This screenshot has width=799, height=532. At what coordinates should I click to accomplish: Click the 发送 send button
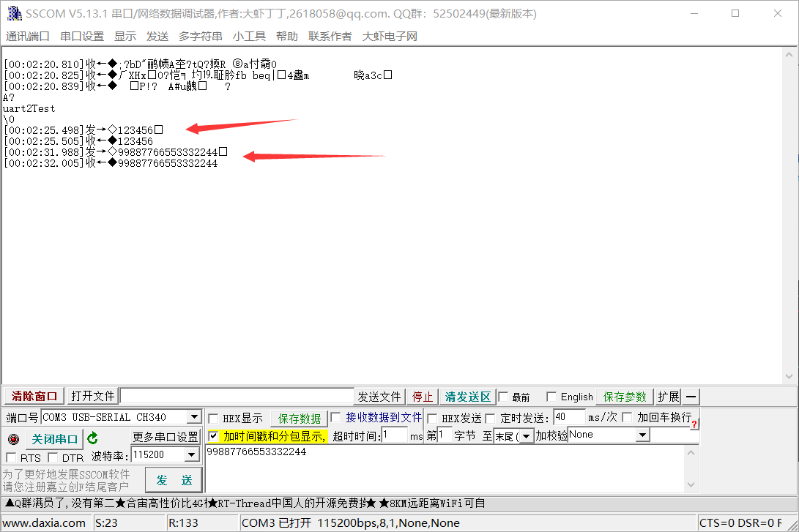[x=174, y=480]
